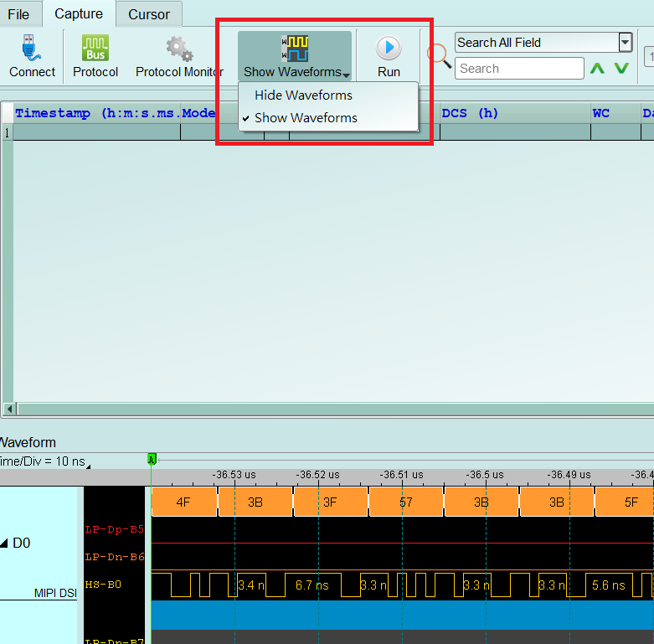This screenshot has height=644, width=654.
Task: Click the 6.7 ns pulse width label
Action: click(x=312, y=585)
